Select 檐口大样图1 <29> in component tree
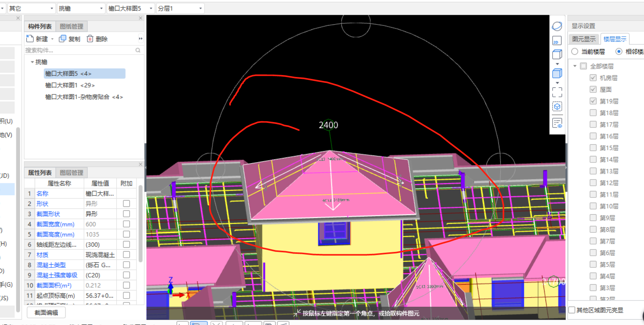The image size is (644, 325). tap(70, 85)
